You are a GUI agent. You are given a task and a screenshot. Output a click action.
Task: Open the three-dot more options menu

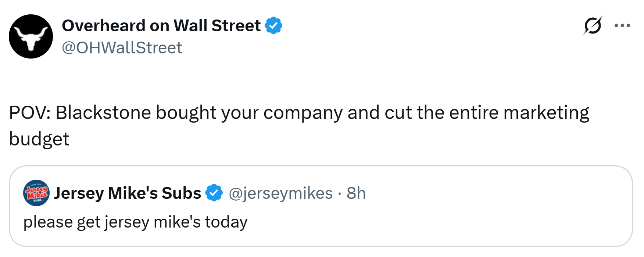pos(622,26)
